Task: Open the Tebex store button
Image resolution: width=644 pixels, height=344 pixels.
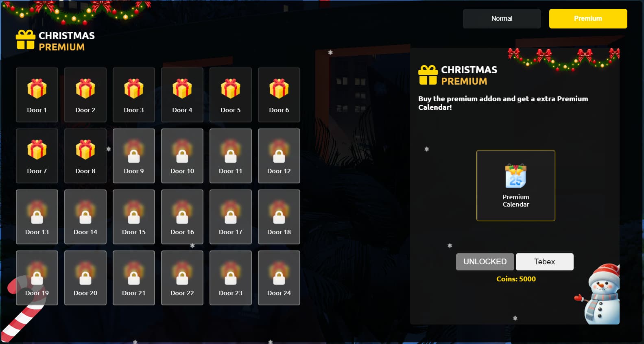Action: (x=545, y=262)
